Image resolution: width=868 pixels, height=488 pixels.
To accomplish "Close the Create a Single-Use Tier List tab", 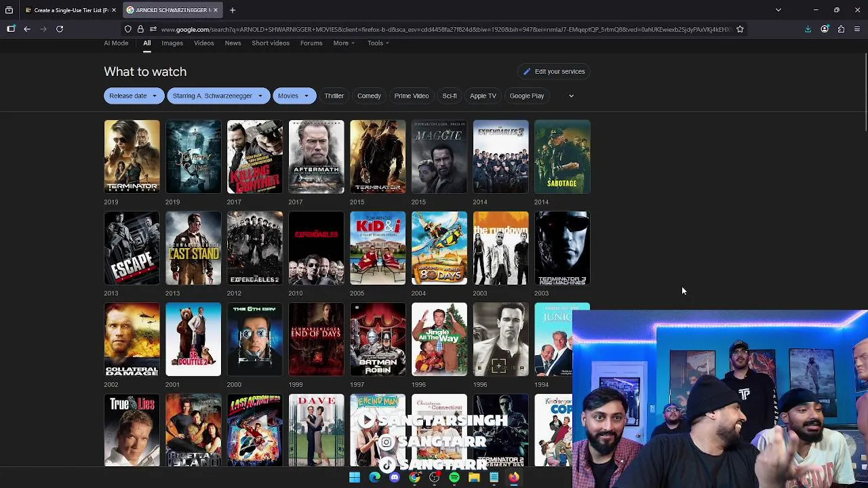I will [113, 10].
